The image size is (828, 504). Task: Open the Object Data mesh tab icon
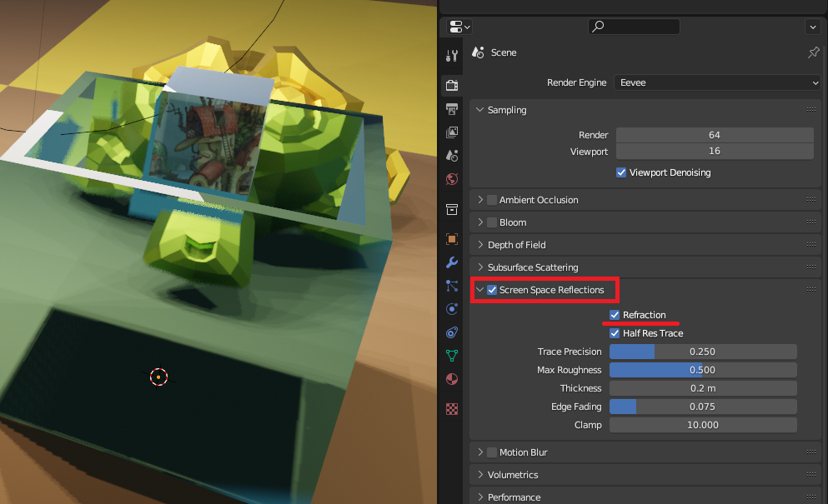(x=451, y=356)
